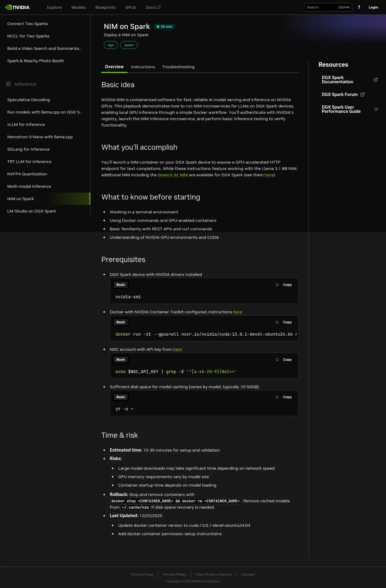The height and width of the screenshot is (588, 386).
Task: Click external icon next to Performance Guide
Action: [376, 109]
